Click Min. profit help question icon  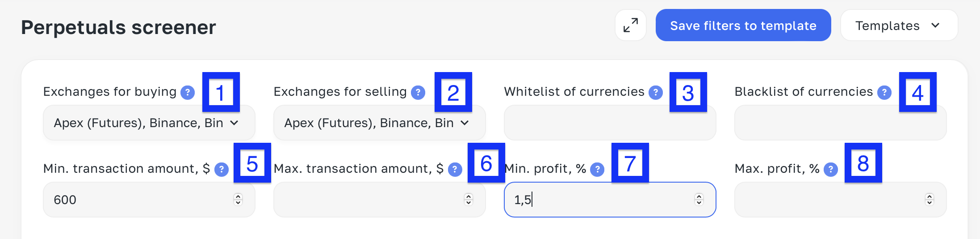tap(597, 170)
